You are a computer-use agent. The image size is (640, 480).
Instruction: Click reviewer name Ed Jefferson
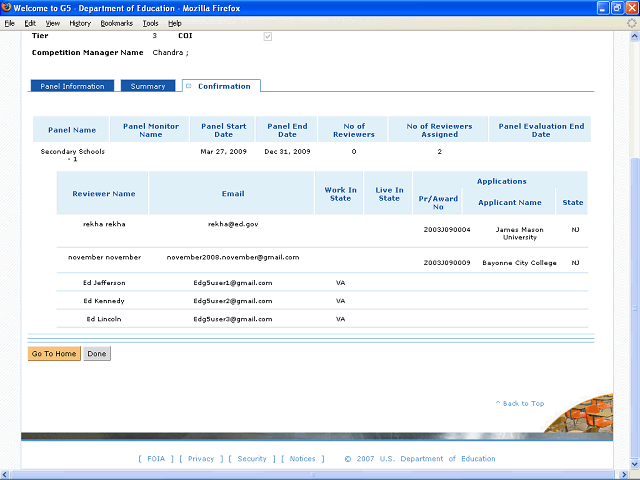point(104,282)
